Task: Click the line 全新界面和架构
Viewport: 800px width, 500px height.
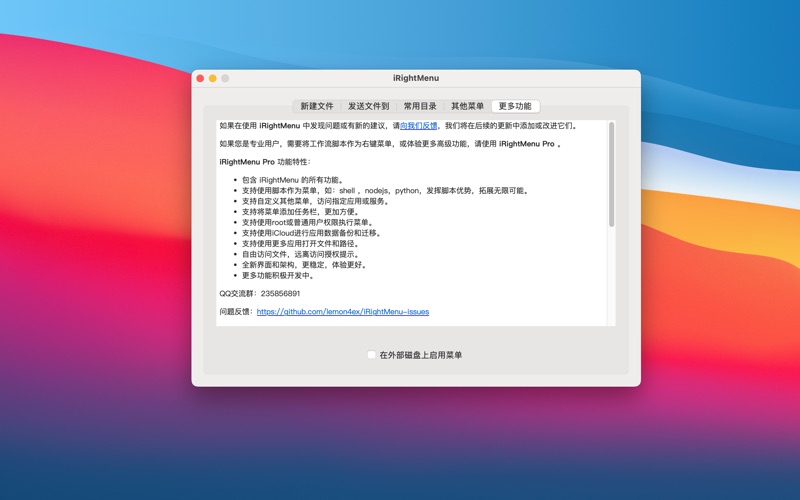Action: point(305,265)
